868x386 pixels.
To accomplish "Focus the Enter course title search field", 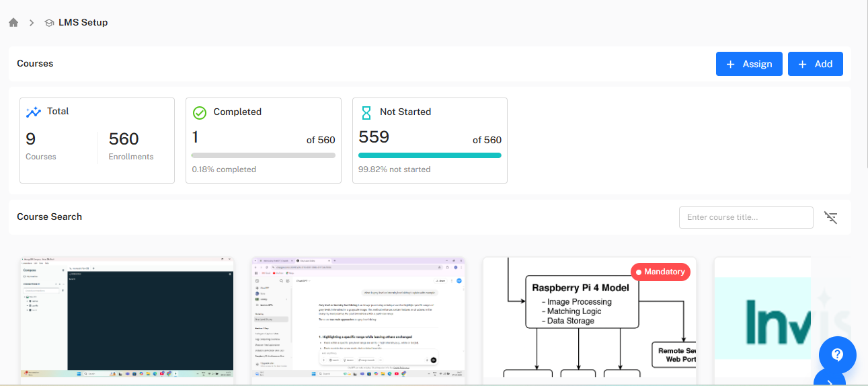I will coord(746,217).
